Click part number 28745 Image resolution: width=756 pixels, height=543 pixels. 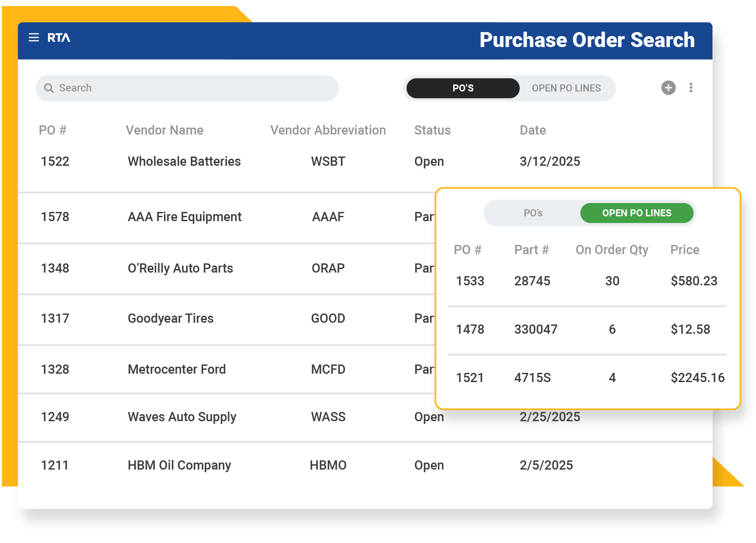(532, 281)
